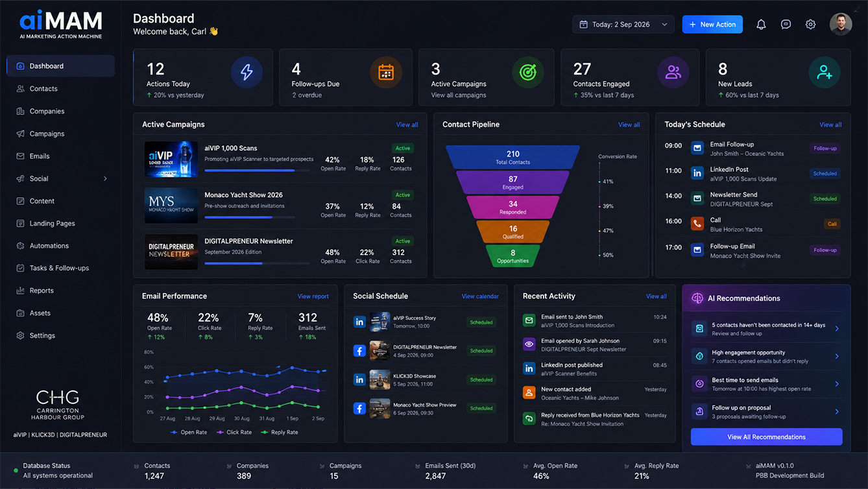Screen dimensions: 868x489
Task: Click the mail icon for Email Follow-up at 09:00
Action: (x=697, y=149)
